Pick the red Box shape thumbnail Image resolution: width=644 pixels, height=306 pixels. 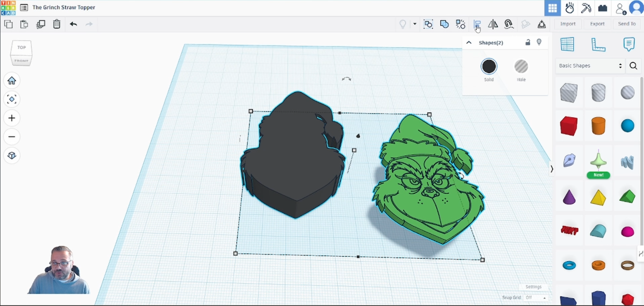(568, 126)
